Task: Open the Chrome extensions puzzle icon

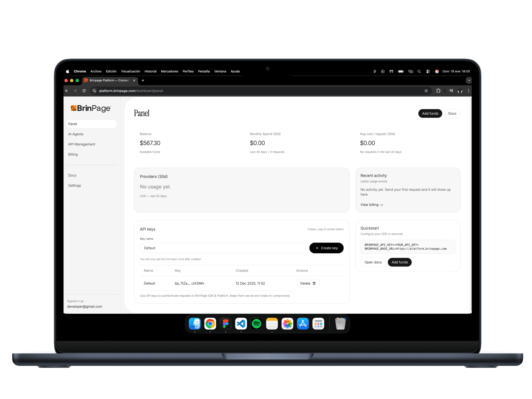Action: 438,91
